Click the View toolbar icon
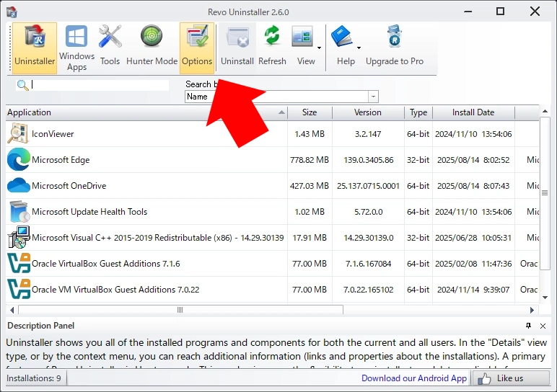 point(302,37)
